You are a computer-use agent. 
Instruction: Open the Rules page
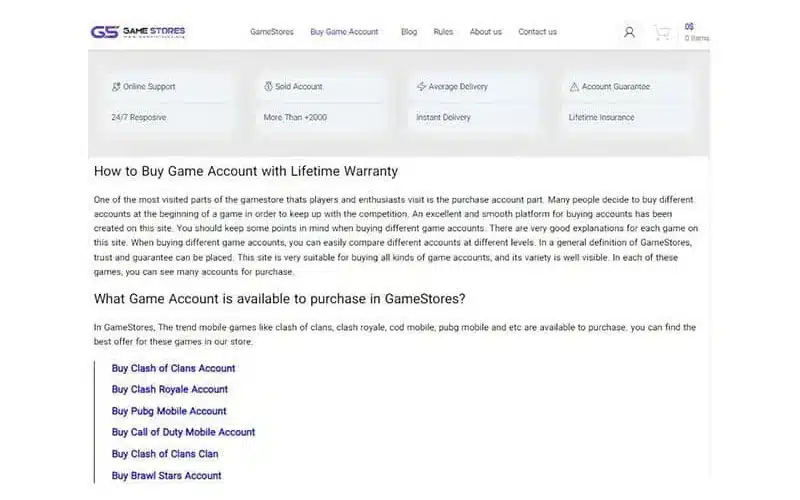443,32
